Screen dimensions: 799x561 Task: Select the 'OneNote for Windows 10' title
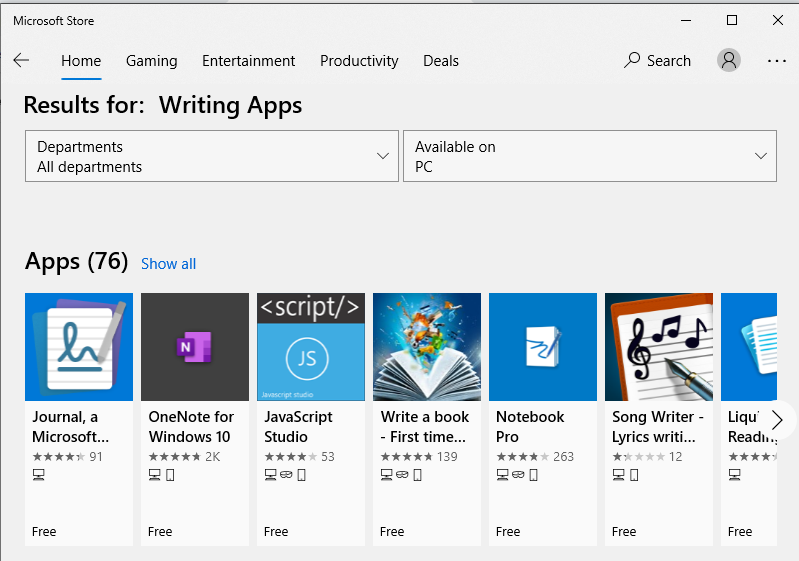click(x=191, y=427)
